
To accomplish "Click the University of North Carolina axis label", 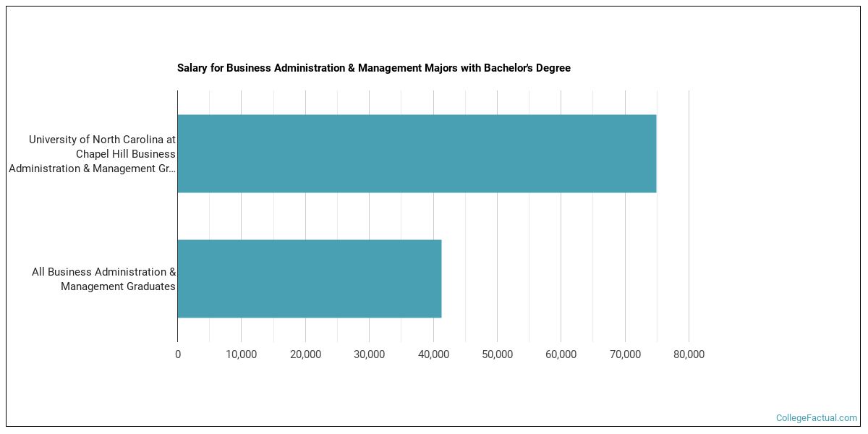I will (x=92, y=154).
